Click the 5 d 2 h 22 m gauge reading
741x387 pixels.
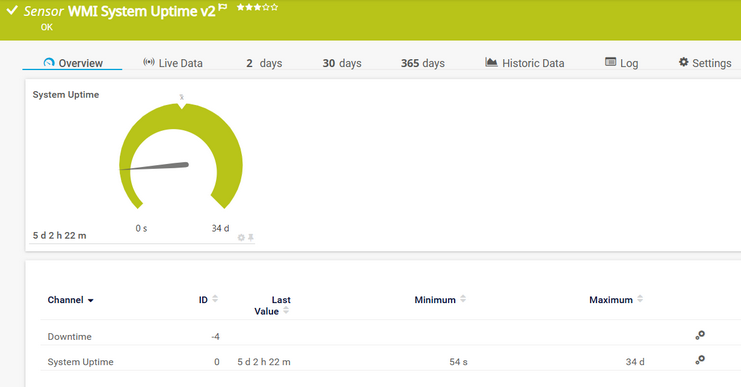(x=60, y=235)
